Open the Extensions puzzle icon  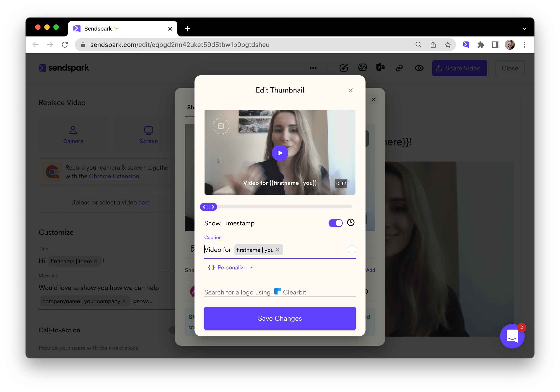[x=480, y=45]
